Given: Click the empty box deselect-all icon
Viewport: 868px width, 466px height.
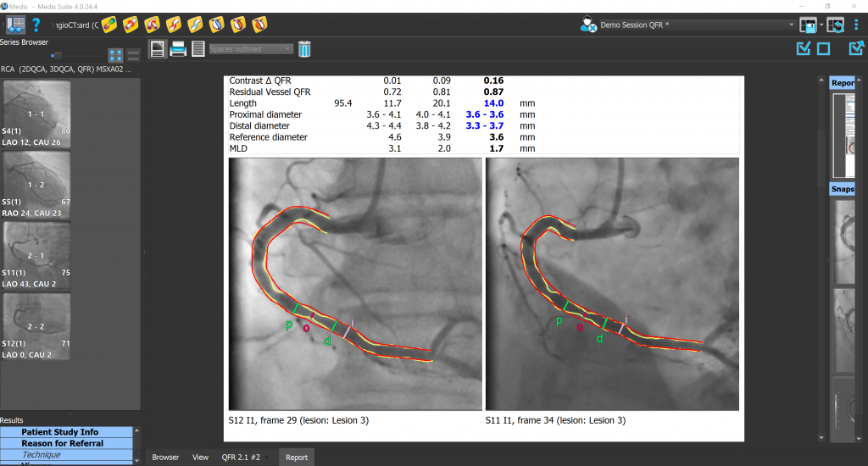Looking at the screenshot, I should click(823, 49).
